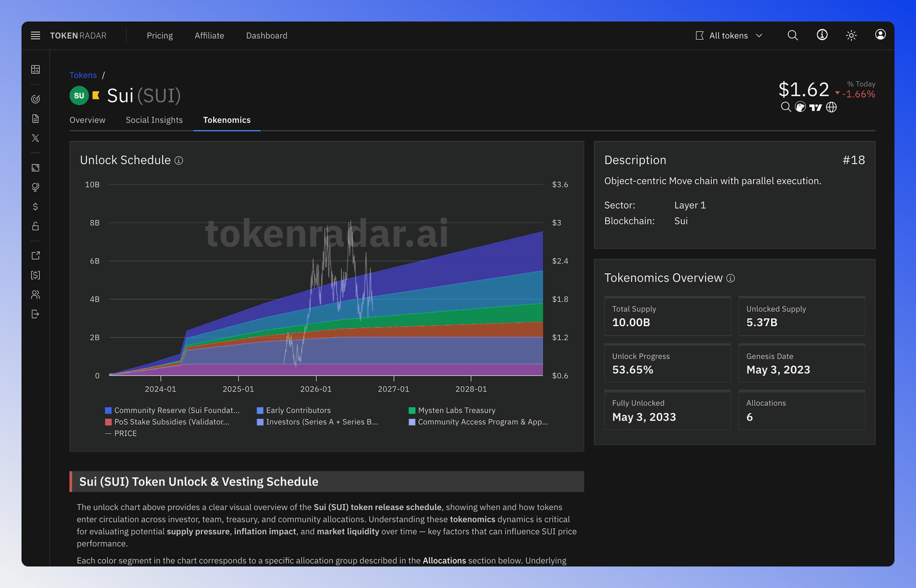The height and width of the screenshot is (588, 916).
Task: Click the Unlock Schedule info icon
Action: (x=179, y=161)
